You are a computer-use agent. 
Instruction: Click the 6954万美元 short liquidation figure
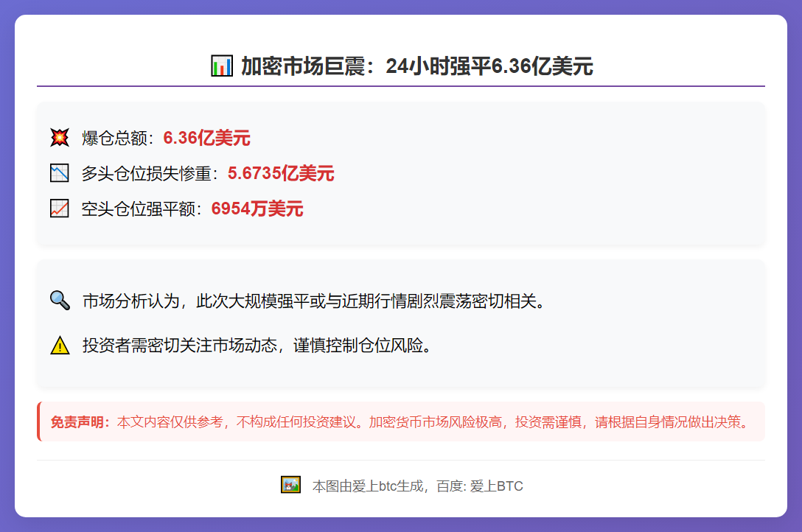coord(257,209)
